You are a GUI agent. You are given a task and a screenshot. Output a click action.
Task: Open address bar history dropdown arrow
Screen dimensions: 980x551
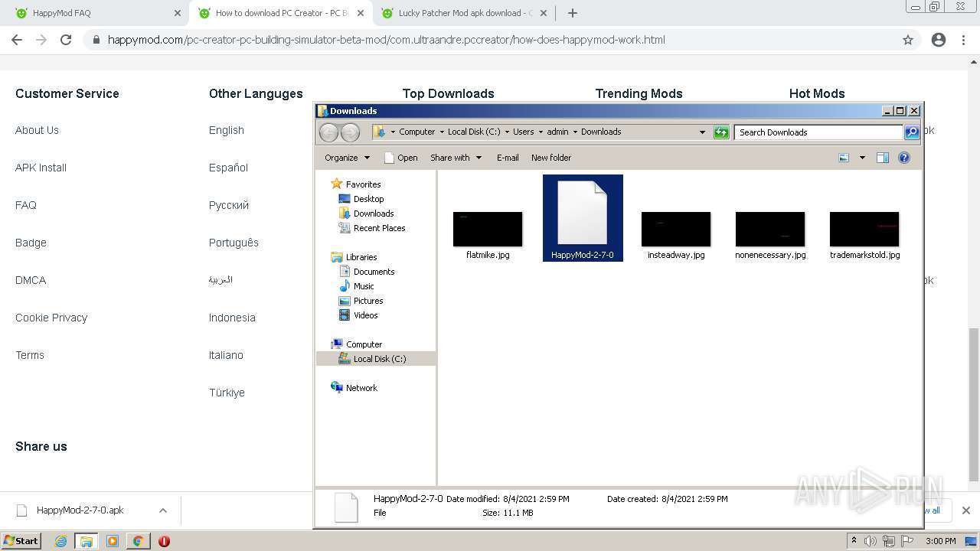pyautogui.click(x=702, y=132)
